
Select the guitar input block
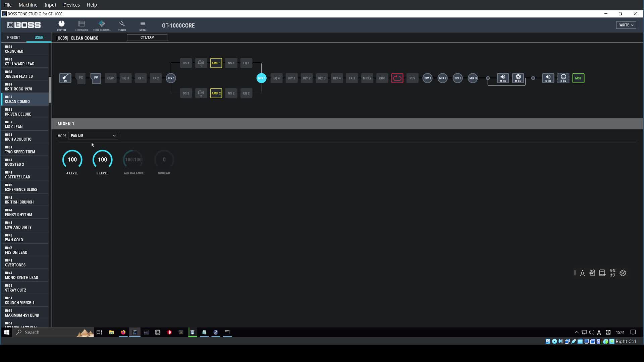click(x=65, y=78)
